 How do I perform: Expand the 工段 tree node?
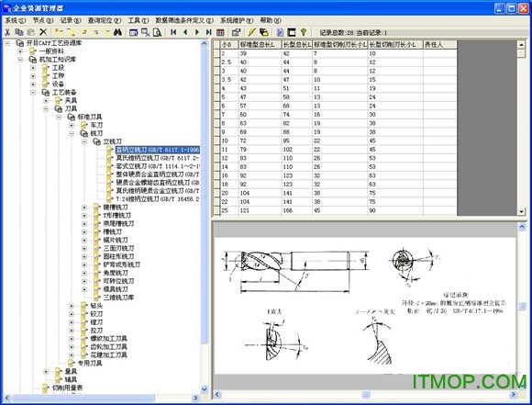33,68
